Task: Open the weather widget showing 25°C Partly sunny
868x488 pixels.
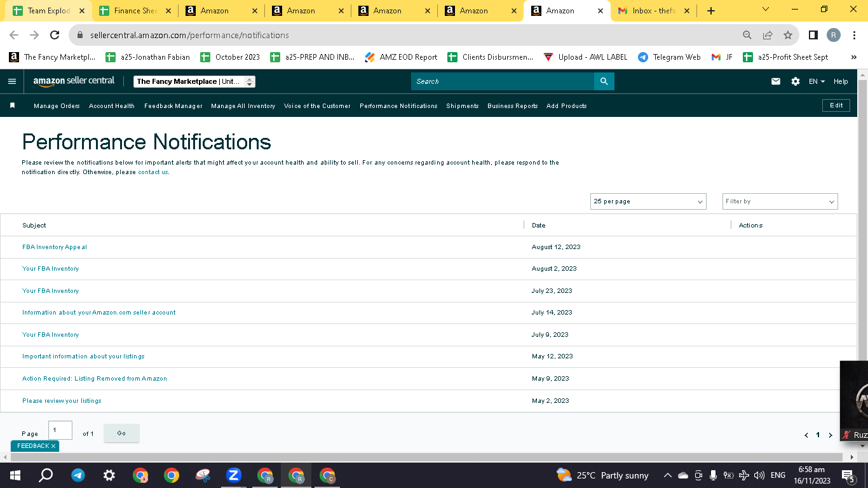Action: [x=602, y=475]
